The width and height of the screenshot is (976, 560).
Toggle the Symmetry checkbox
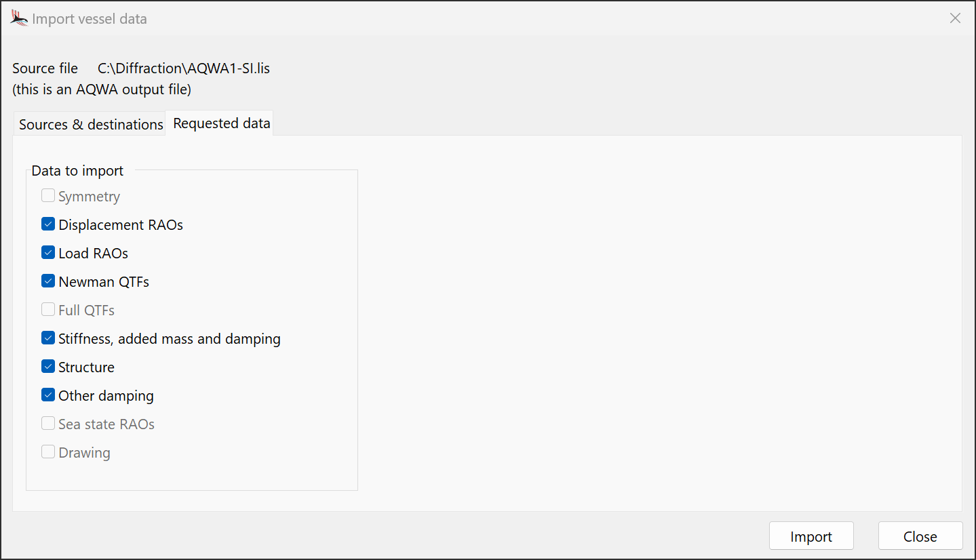coord(48,196)
